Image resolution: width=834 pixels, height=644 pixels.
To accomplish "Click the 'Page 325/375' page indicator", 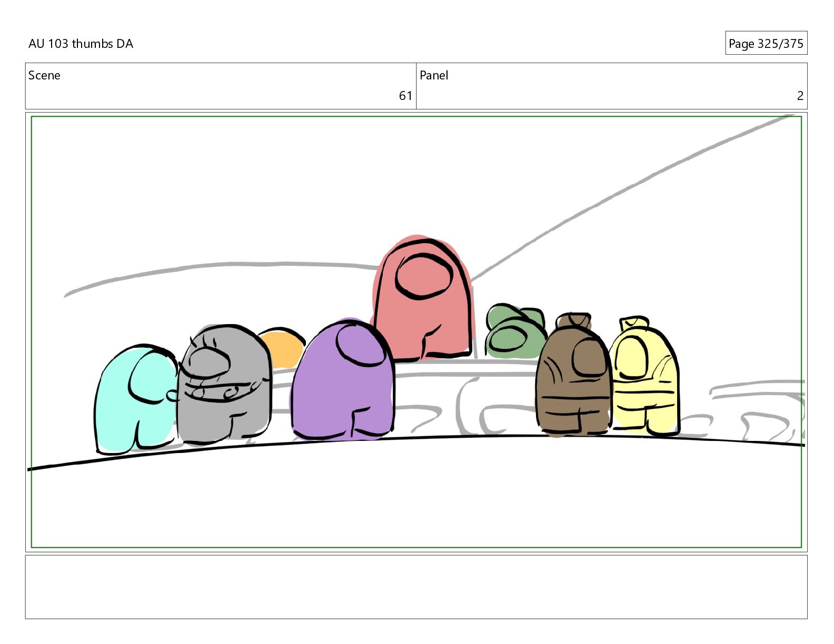I will point(766,43).
